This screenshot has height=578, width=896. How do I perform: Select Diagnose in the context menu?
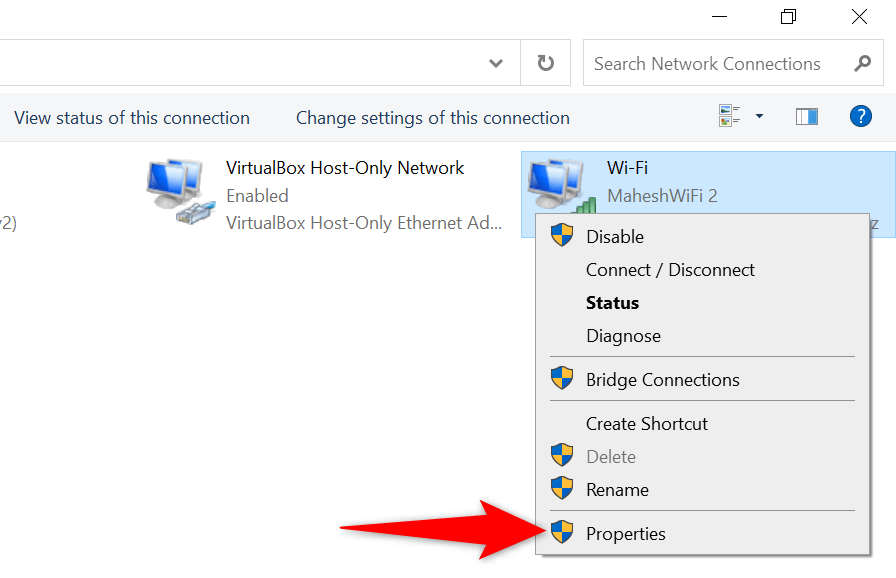pyautogui.click(x=623, y=336)
